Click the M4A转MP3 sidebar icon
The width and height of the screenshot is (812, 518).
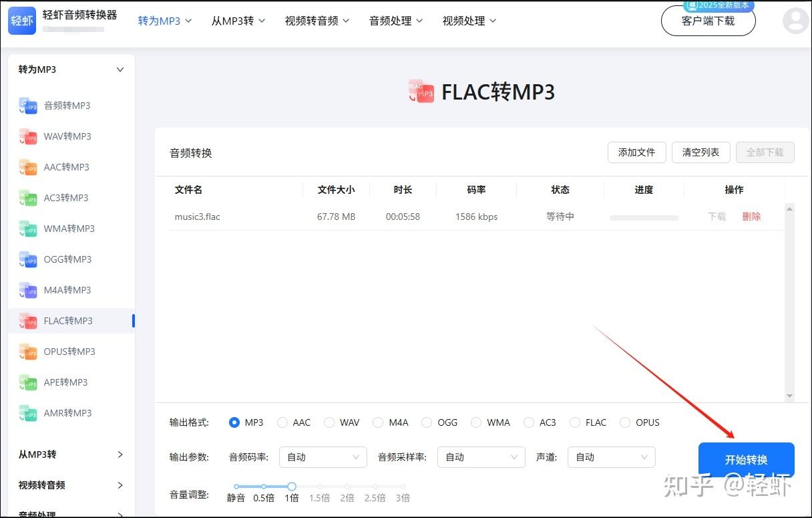click(28, 290)
